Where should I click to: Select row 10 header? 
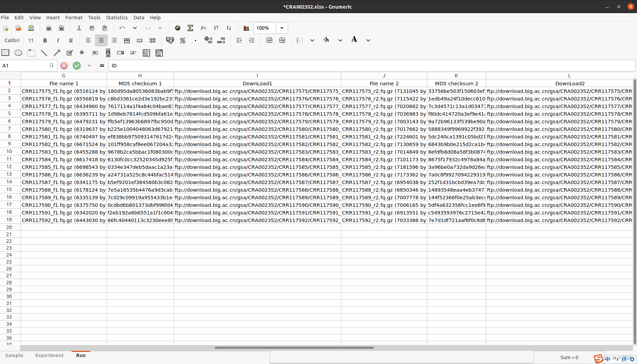pos(9,151)
